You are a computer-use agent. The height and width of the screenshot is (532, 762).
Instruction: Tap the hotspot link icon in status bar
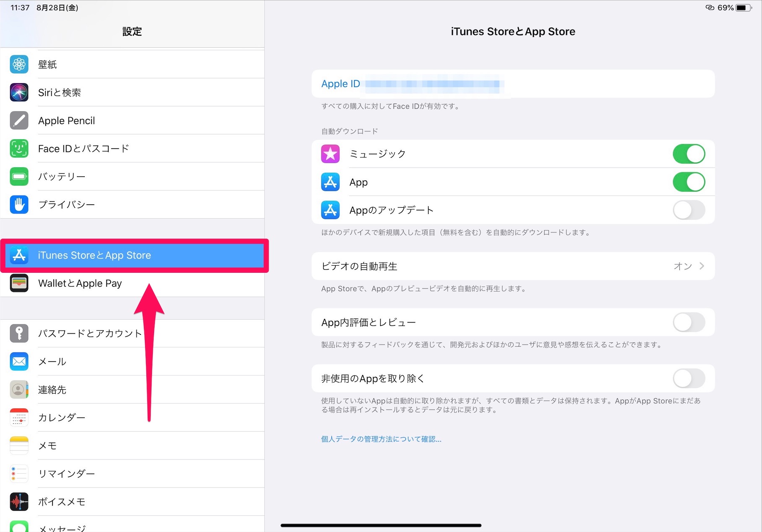(710, 8)
